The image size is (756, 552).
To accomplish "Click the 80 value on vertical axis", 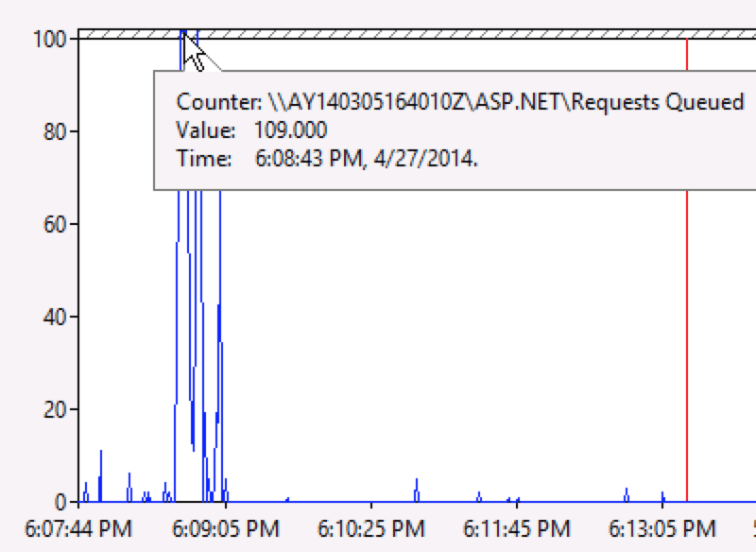I will pyautogui.click(x=55, y=131).
